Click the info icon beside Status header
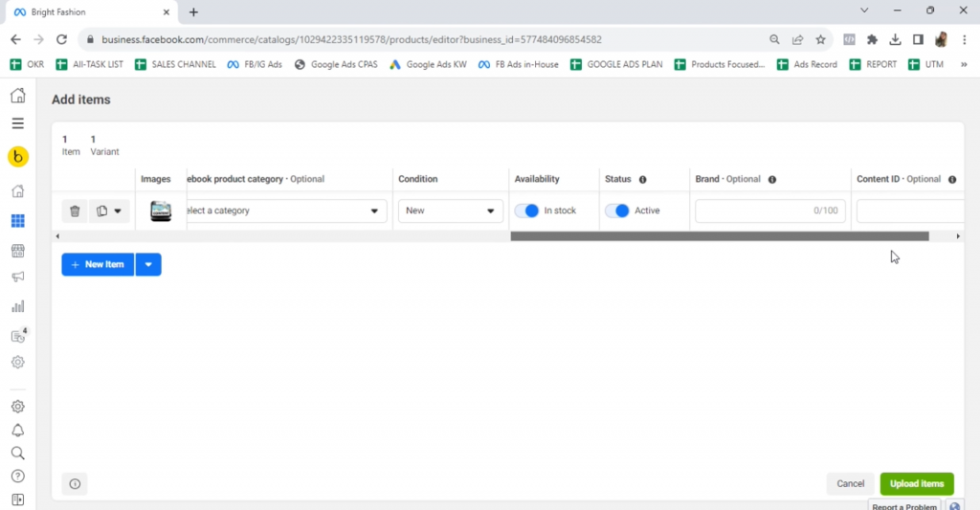Screen dimensions: 980x510 [x=642, y=179]
